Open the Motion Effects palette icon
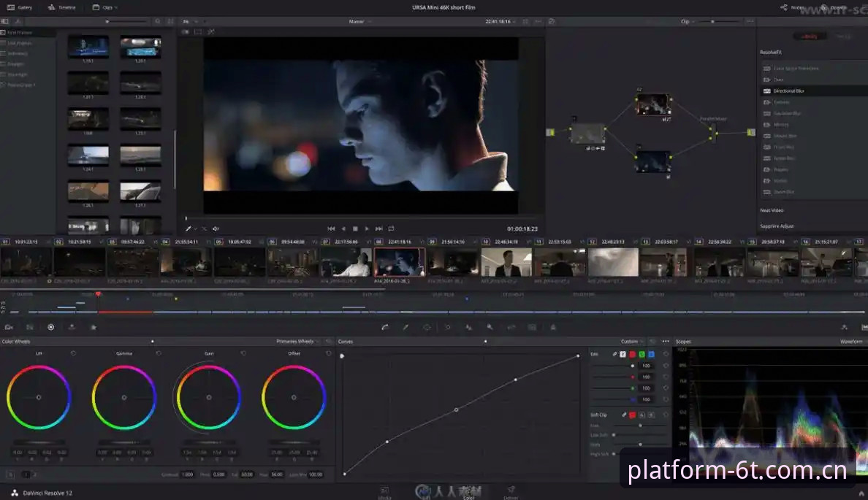 (x=93, y=328)
